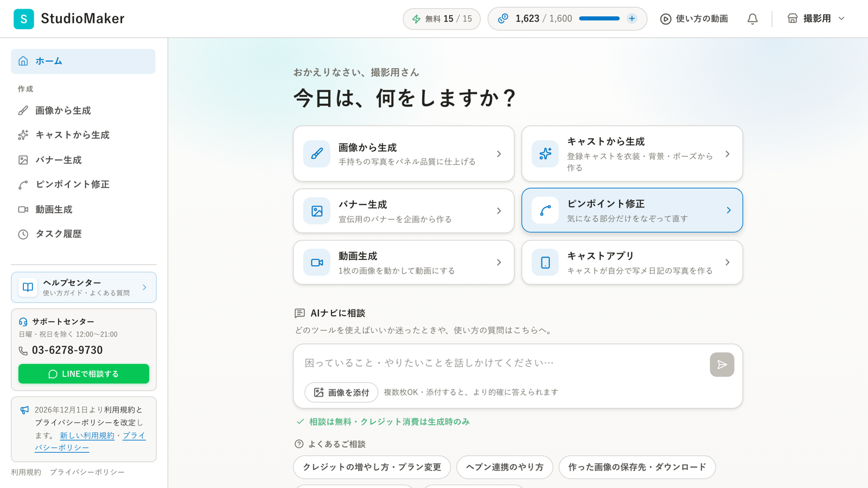Click the AIナビ message input field
Screen dimensions: 868x488
tap(502, 363)
